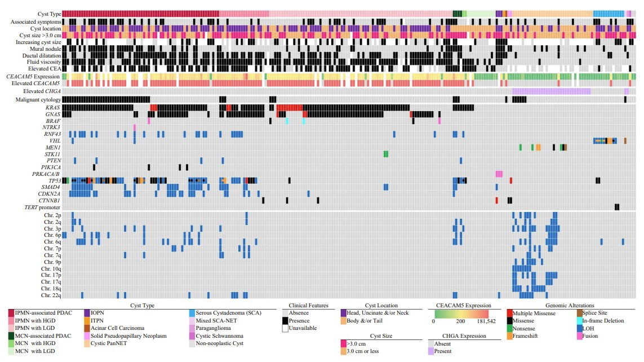Click the 'Increasing cyst size' row label
This screenshot has width=644, height=362.
click(38, 42)
